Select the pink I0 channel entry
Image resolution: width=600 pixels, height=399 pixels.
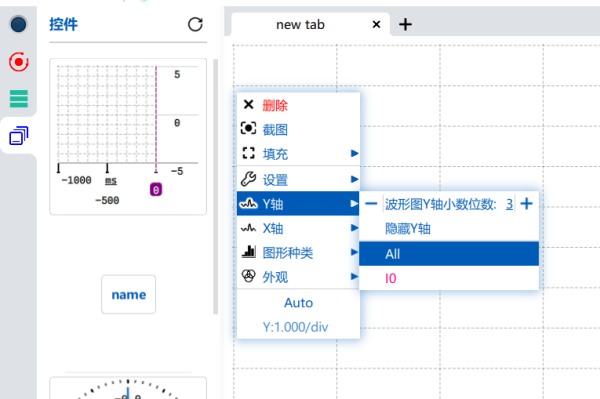449,278
